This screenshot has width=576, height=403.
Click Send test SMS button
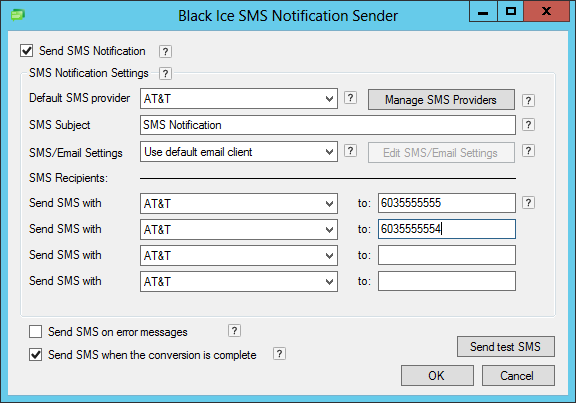point(506,346)
